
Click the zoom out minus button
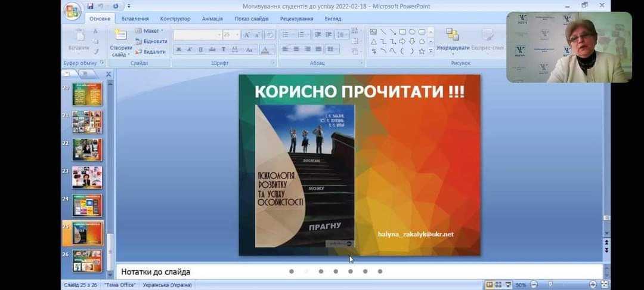pos(534,285)
